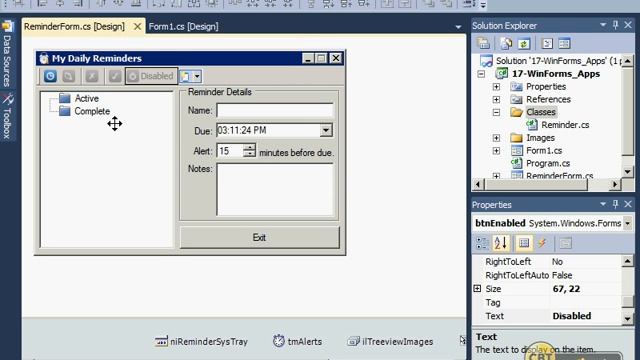Image resolution: width=640 pixels, height=360 pixels.
Task: Click Show All Files icon in Solution Explorer
Action: point(506,43)
